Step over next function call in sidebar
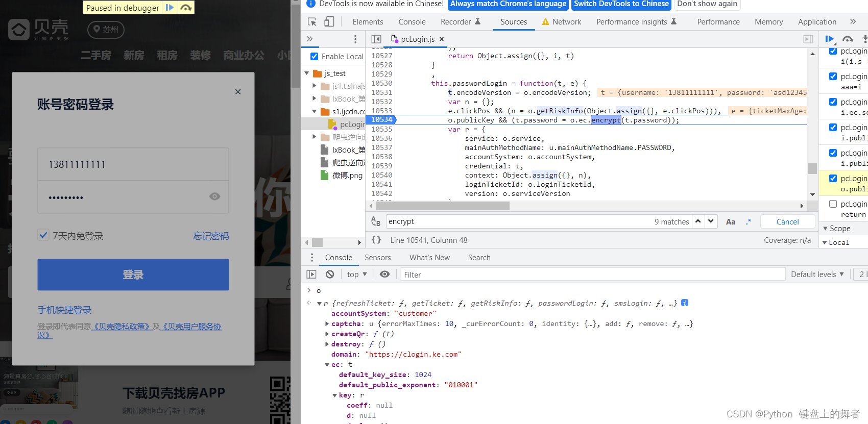The height and width of the screenshot is (424, 868). coord(848,39)
